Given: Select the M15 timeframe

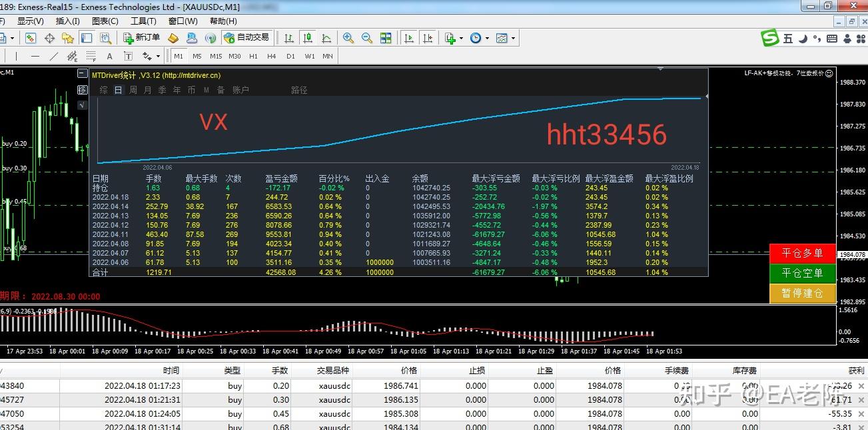Looking at the screenshot, I should point(216,57).
